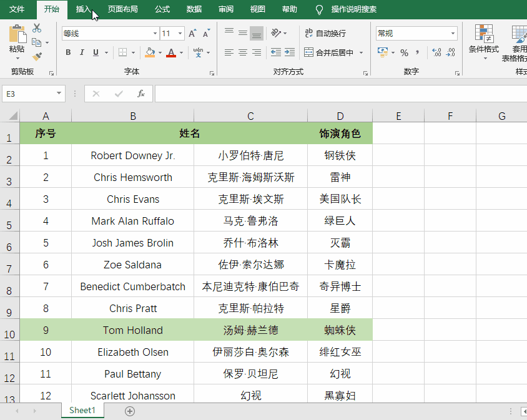Switch to the 数据 Data tab
The width and height of the screenshot is (527, 420).
coord(194,9)
